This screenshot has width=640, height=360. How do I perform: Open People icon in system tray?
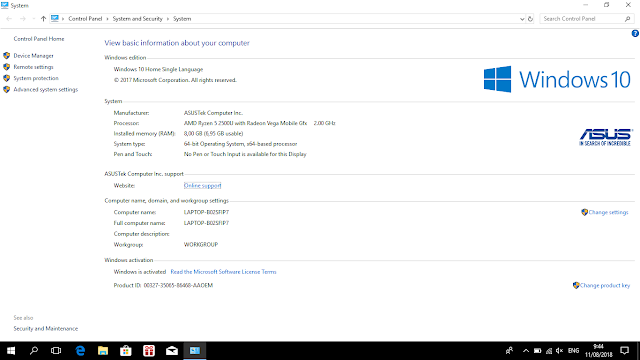[509, 351]
